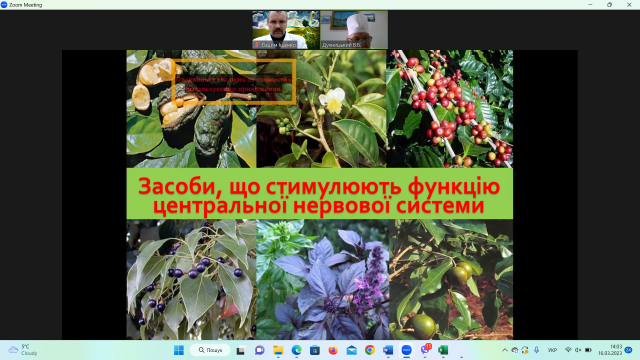Viewport: 640px width, 360px height.
Task: Open Wi-Fi network settings in the tray
Action: (x=568, y=350)
